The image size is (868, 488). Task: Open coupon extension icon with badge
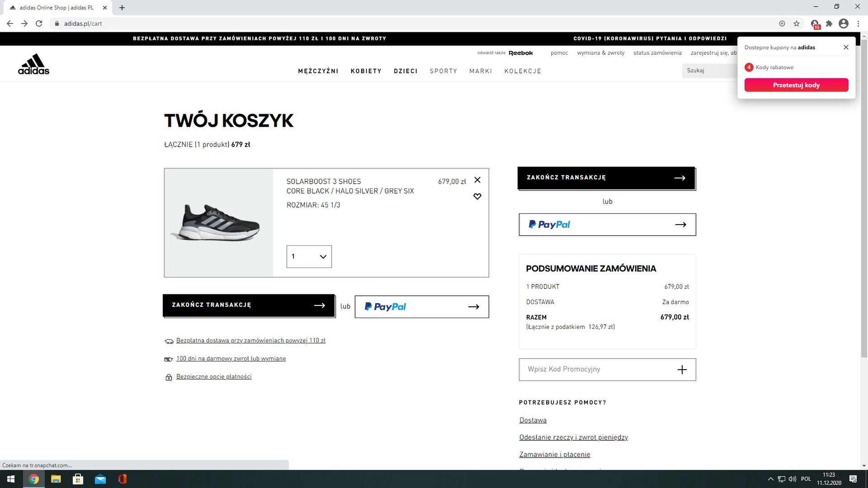click(x=815, y=24)
